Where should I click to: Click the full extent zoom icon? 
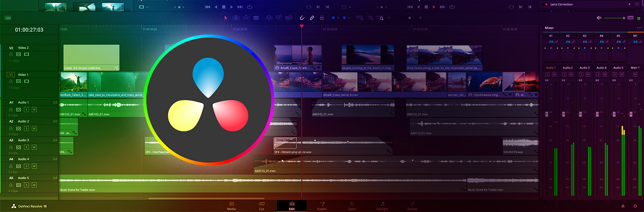pyautogui.click(x=359, y=18)
